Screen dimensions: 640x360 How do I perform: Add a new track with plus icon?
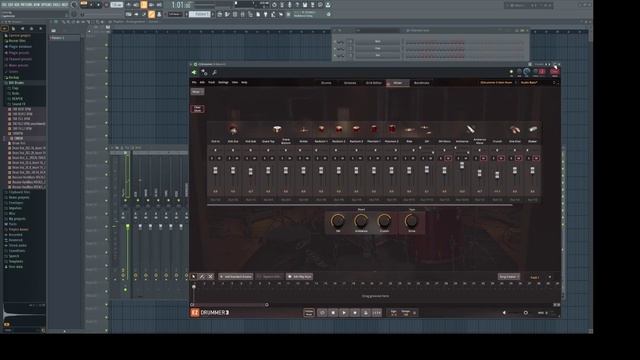pyautogui.click(x=549, y=277)
